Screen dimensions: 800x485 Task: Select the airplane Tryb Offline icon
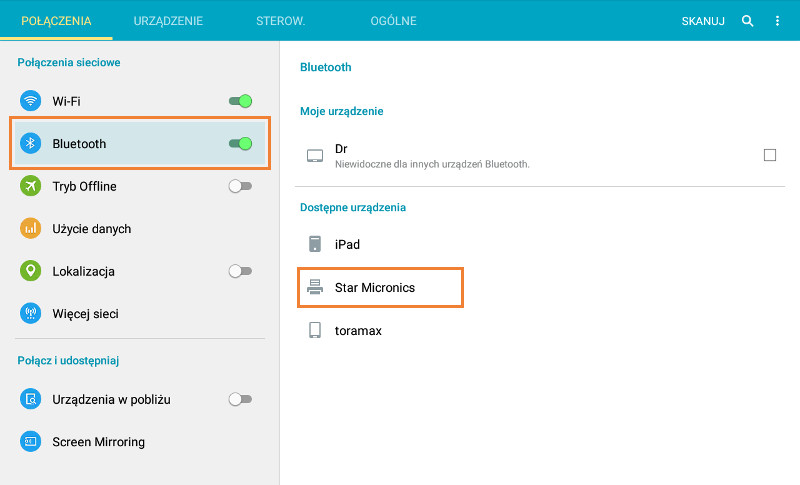point(31,186)
